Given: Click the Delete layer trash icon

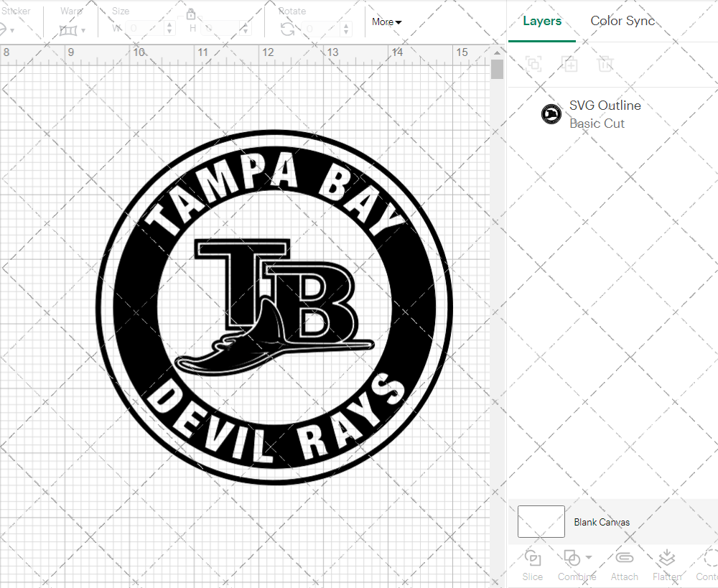Looking at the screenshot, I should click(x=605, y=65).
